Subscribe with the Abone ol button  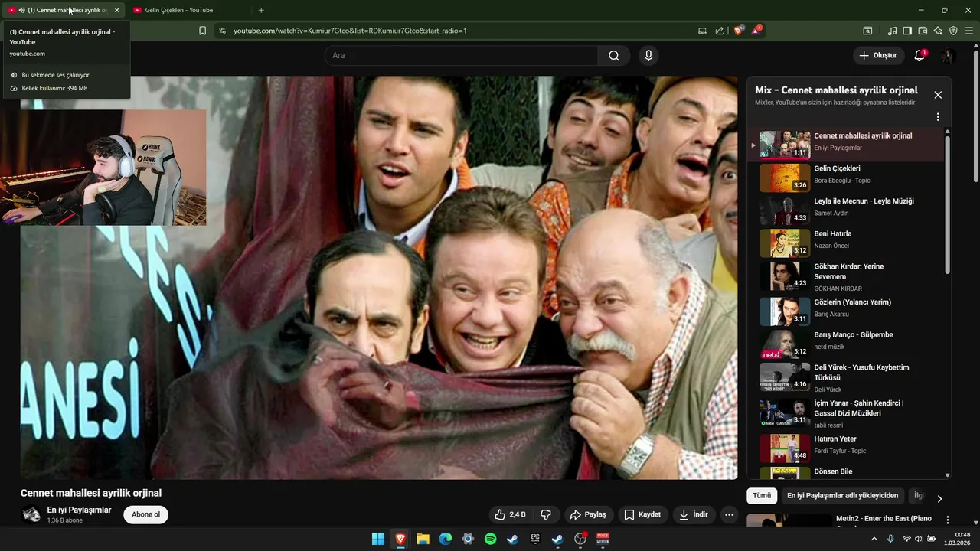[x=145, y=514]
